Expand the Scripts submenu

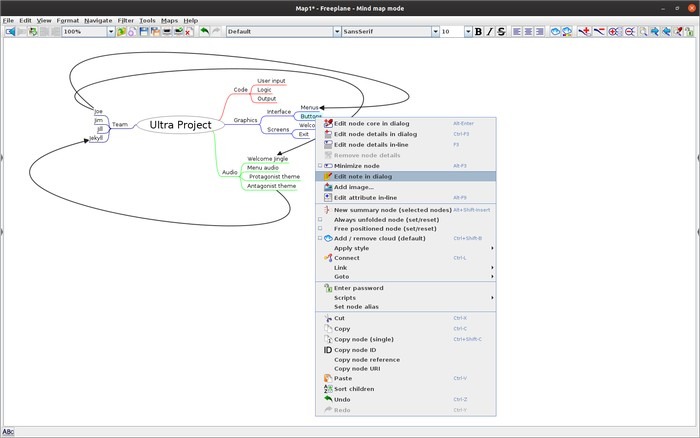click(x=405, y=298)
